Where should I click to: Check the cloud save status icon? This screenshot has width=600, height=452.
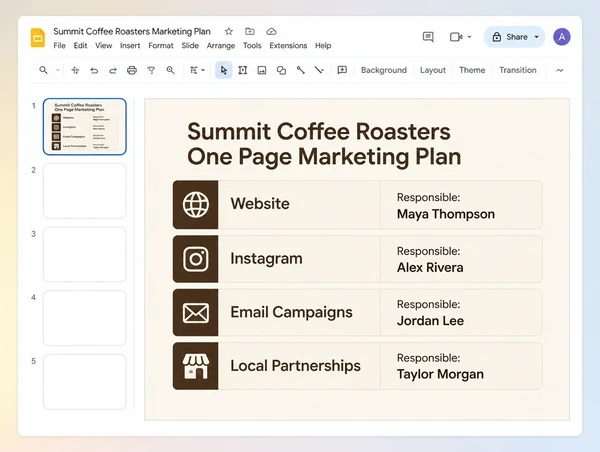pyautogui.click(x=271, y=31)
